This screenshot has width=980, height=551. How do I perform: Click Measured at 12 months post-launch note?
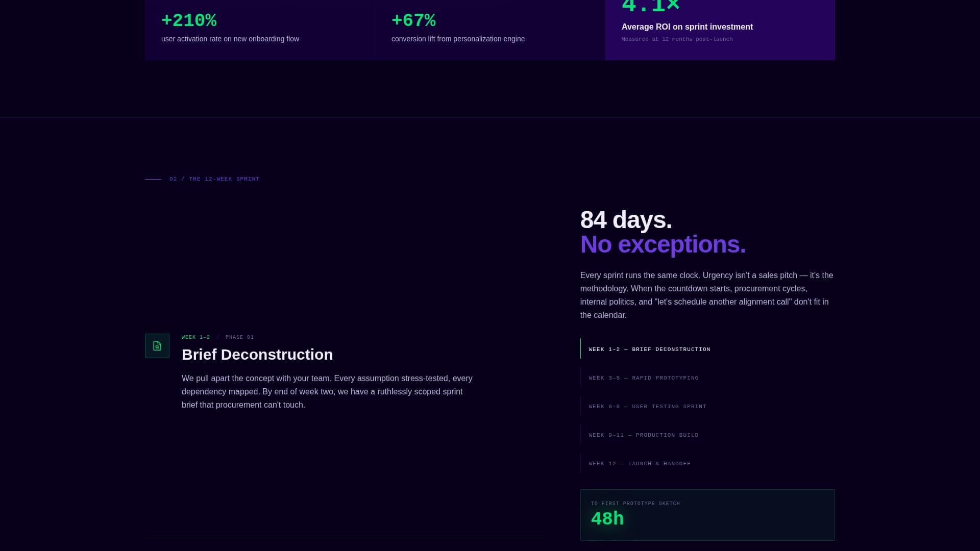pos(677,39)
